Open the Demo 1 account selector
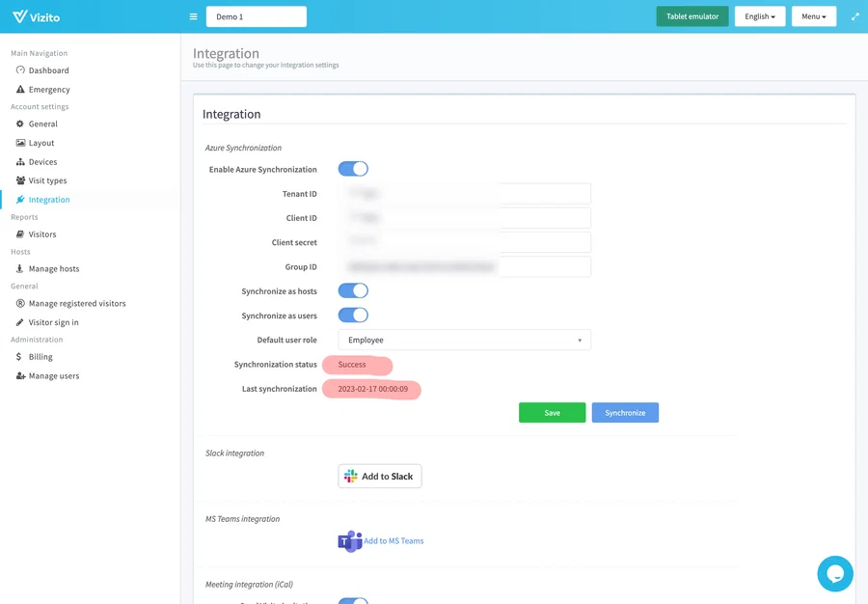This screenshot has width=868, height=604. click(256, 16)
